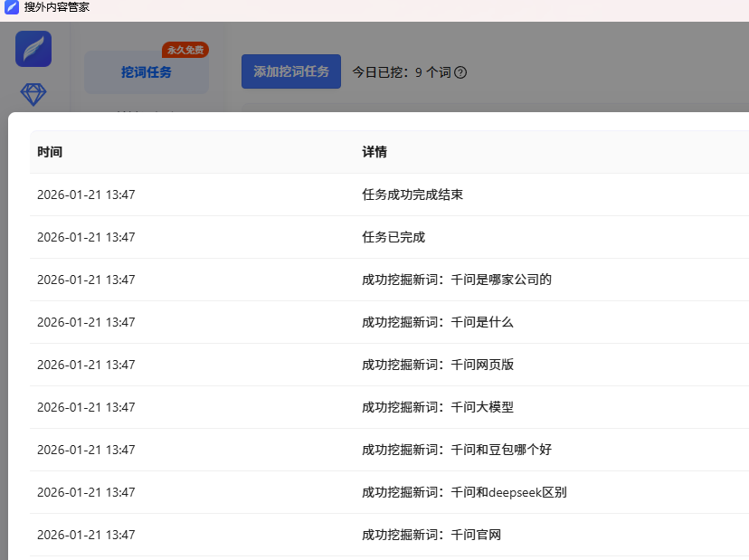Click the 永久免费 badge

[185, 50]
